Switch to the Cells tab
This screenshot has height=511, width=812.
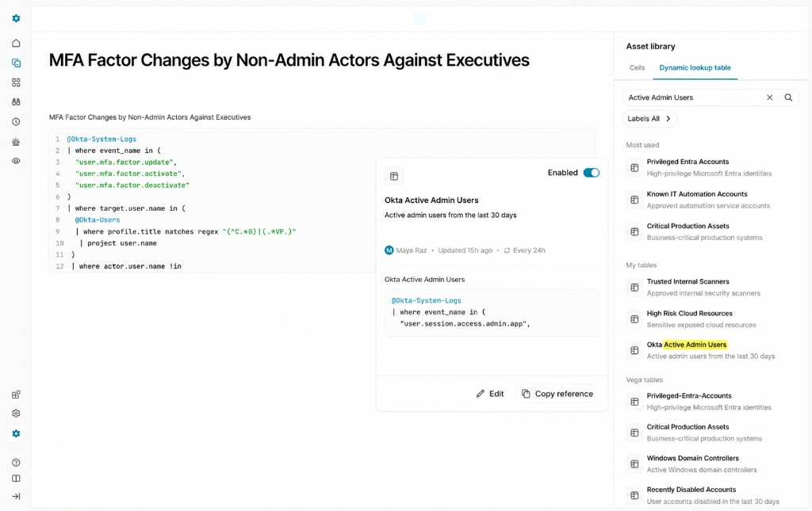(x=637, y=68)
